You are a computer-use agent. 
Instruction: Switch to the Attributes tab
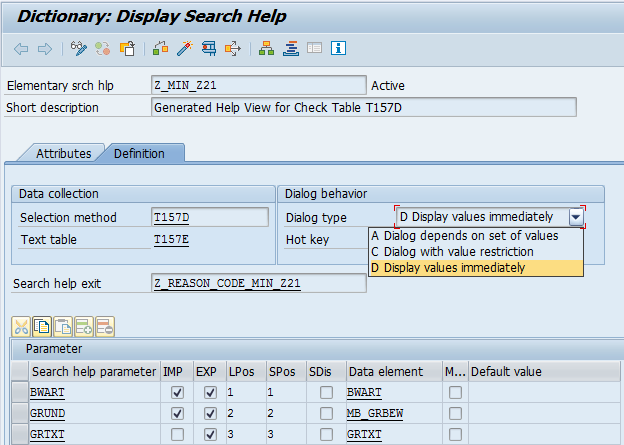click(63, 153)
